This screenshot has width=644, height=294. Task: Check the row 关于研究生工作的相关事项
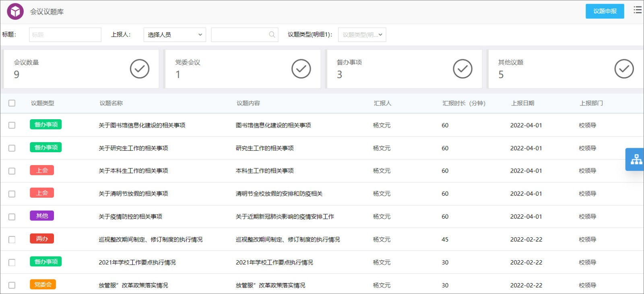12,148
